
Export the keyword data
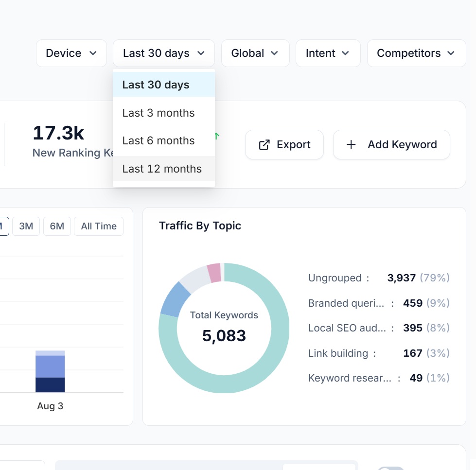coord(284,145)
